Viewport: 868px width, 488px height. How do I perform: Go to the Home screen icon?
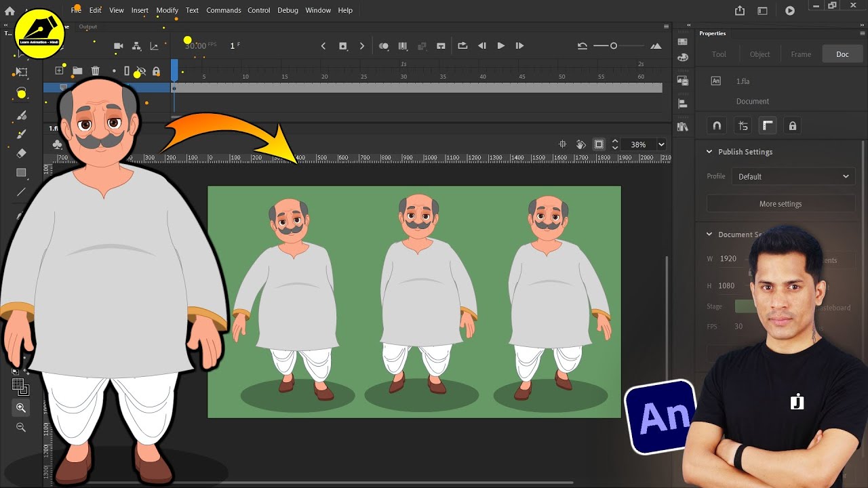point(9,11)
